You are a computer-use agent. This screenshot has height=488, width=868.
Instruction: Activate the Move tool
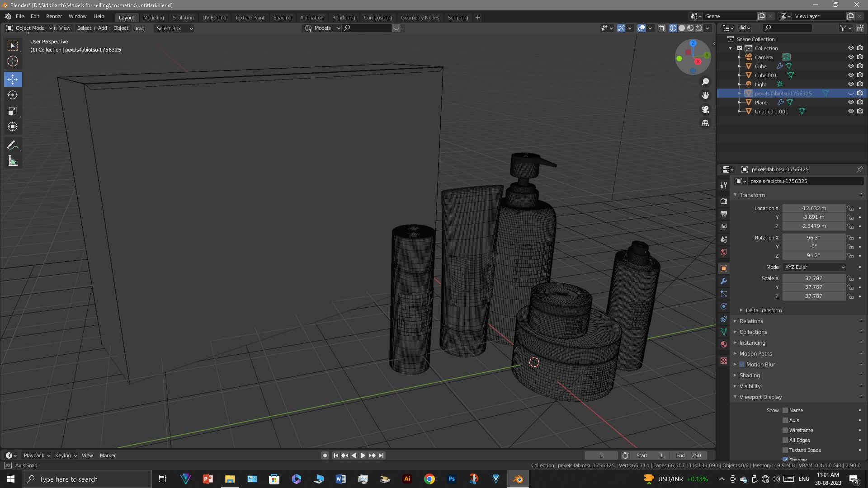pos(13,80)
